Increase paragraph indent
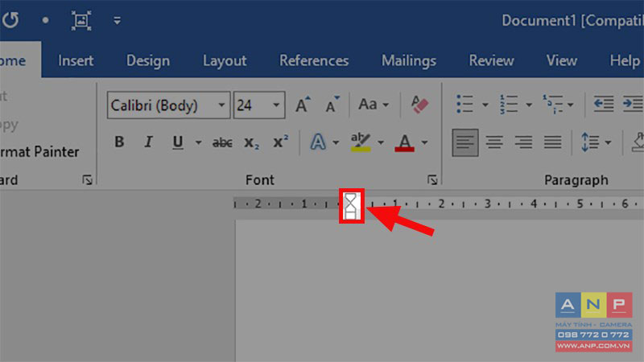 click(x=633, y=105)
